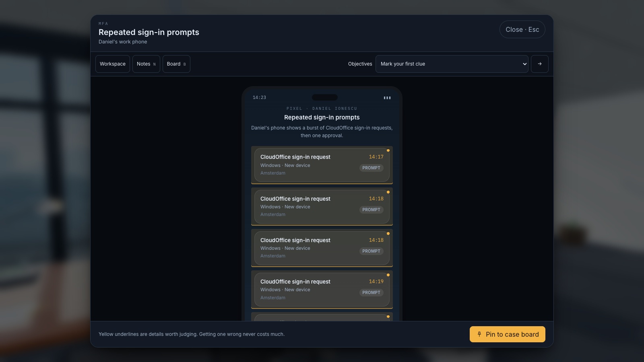Click the Pin to case board button
This screenshot has height=362, width=644.
tap(507, 334)
